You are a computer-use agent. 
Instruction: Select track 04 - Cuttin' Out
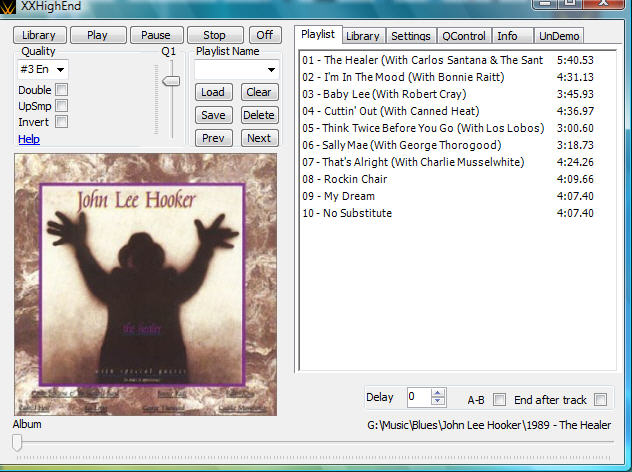coord(448,111)
